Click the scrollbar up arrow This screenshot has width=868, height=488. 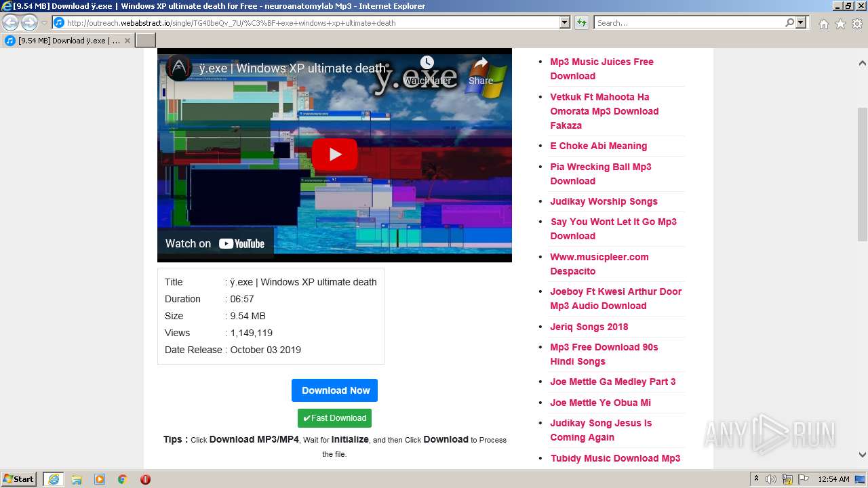tap(862, 63)
